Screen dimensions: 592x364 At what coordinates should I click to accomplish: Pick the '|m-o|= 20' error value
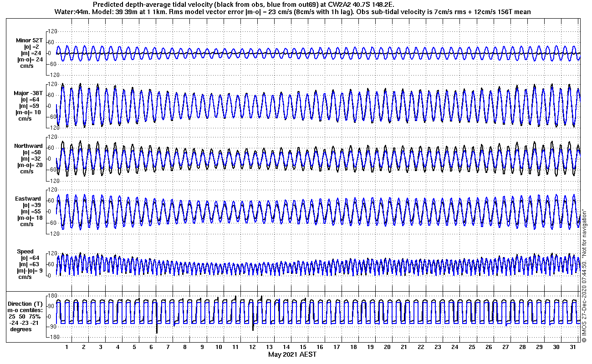[x=30, y=165]
